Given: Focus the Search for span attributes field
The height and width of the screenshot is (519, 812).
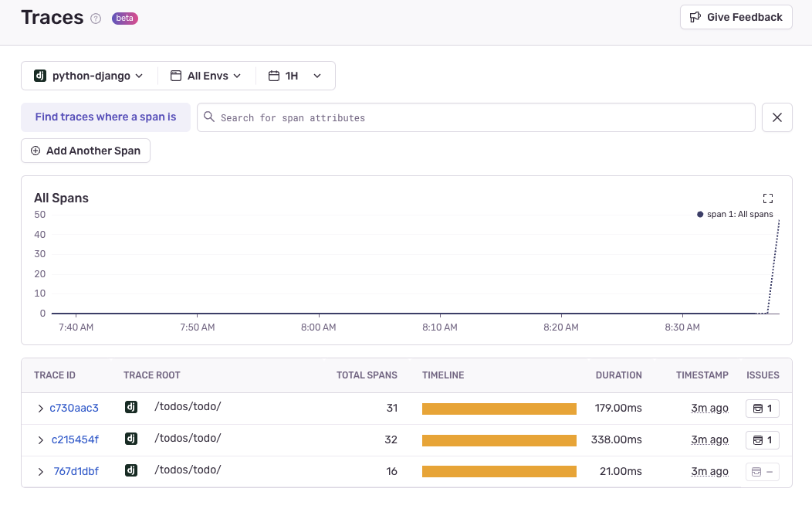Looking at the screenshot, I should click(x=476, y=117).
